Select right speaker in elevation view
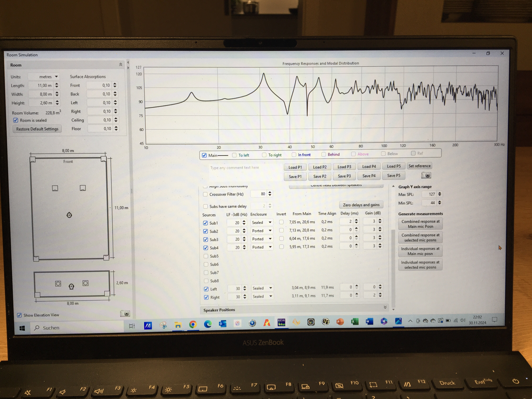Screen dimensions: 532x399 pos(85,283)
